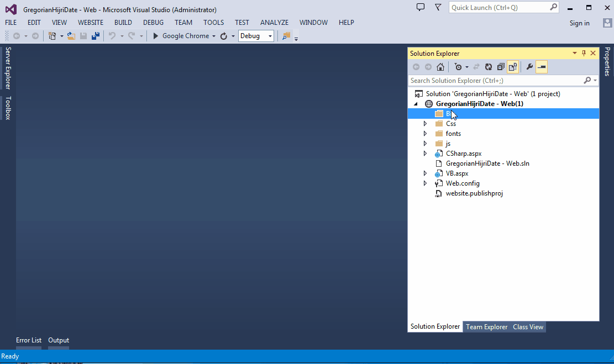614x364 pixels.
Task: Expand the Css folder
Action: [425, 124]
